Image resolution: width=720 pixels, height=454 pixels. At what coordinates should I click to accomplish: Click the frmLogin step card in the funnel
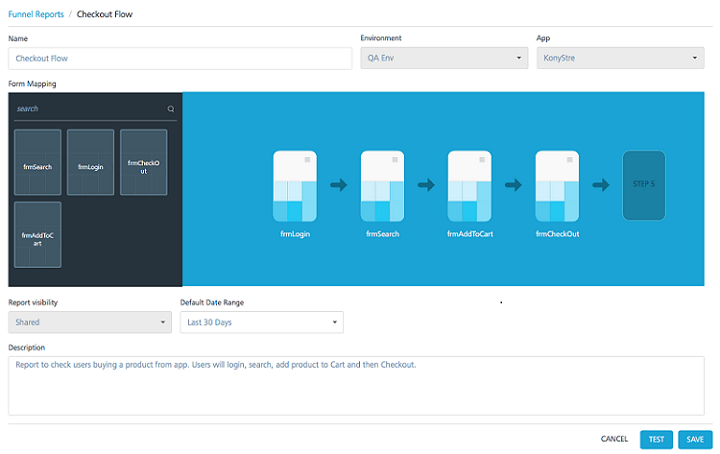[295, 186]
